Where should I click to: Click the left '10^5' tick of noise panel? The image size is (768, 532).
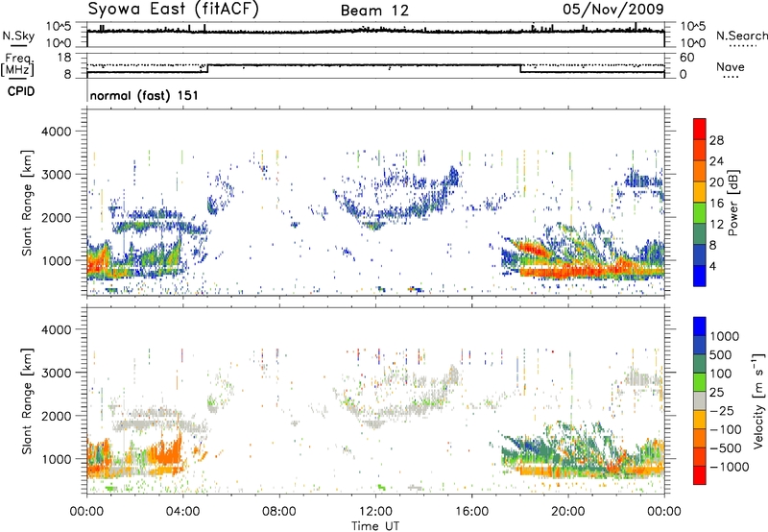click(x=59, y=26)
